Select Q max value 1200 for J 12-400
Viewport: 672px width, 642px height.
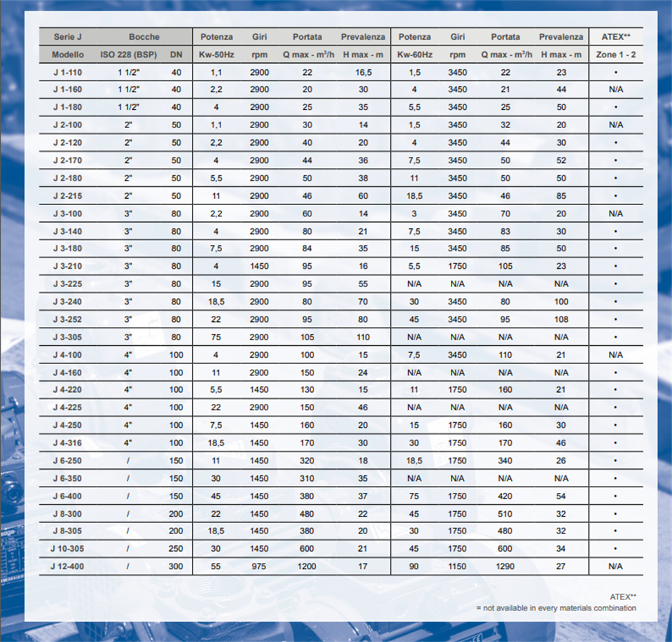click(x=307, y=566)
